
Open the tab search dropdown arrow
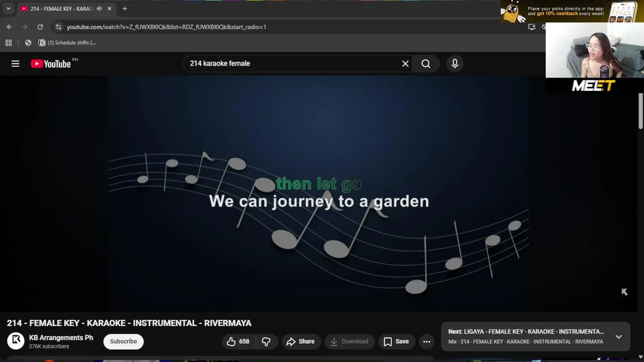(9, 9)
